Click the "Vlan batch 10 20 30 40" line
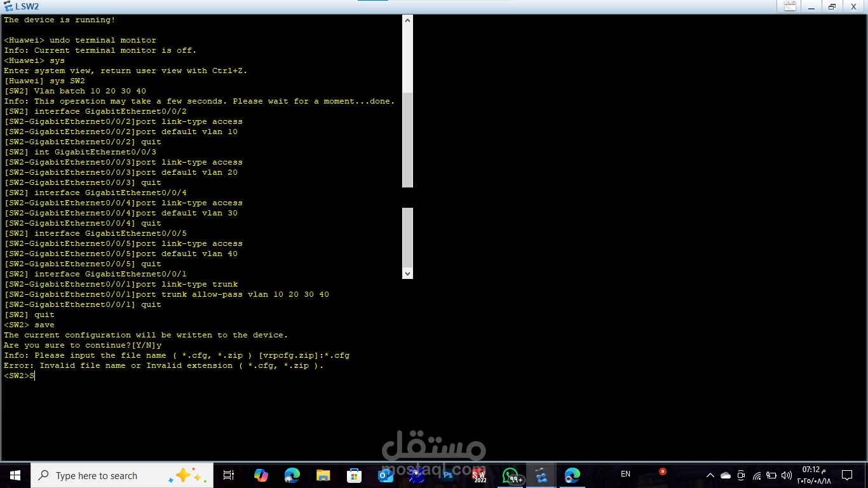The width and height of the screenshot is (868, 488). point(75,91)
